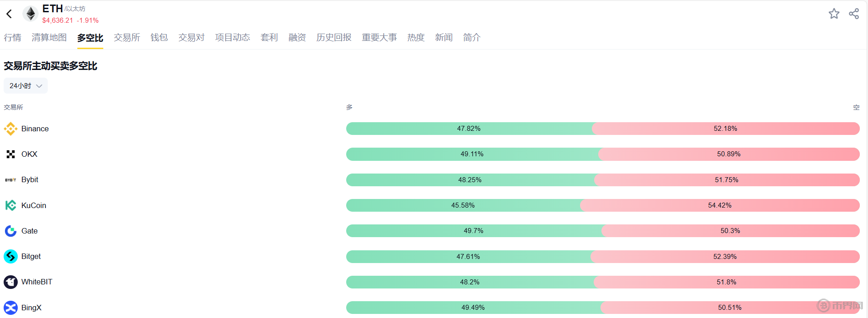Click KuCoin red short bar 54.42%
Viewport: 868px width, 318px height.
point(720,205)
